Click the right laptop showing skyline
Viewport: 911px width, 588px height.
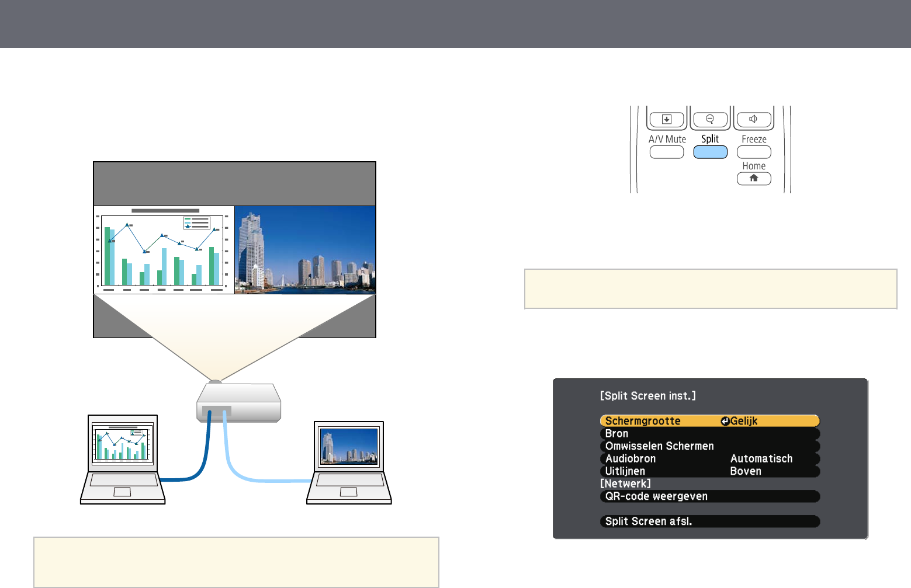click(349, 462)
